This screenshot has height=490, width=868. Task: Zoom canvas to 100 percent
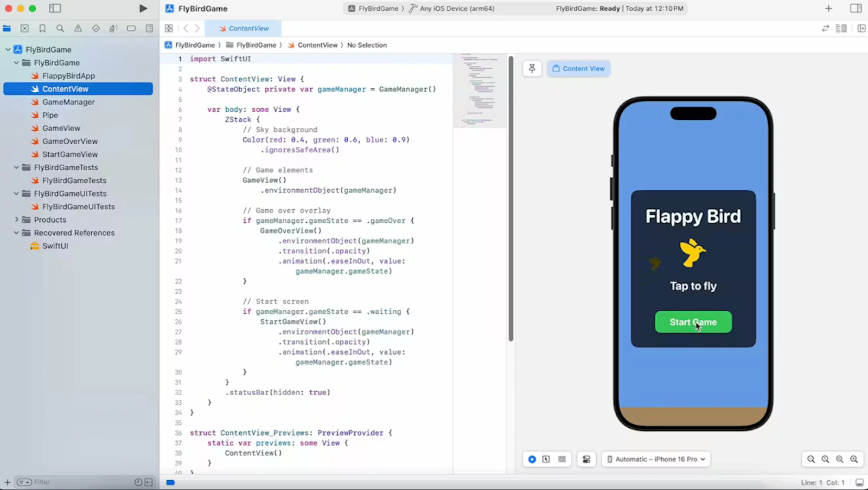pos(825,459)
